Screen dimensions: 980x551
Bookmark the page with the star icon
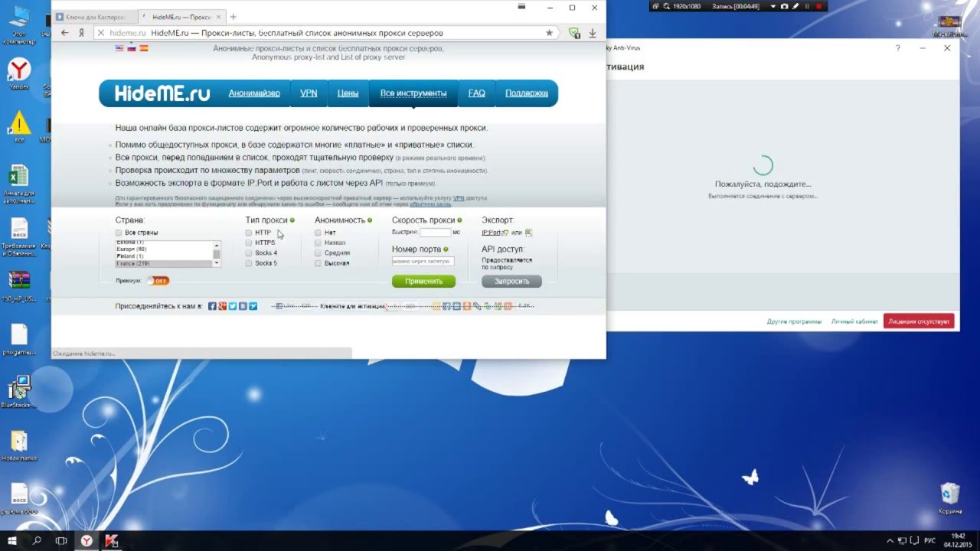tap(549, 33)
